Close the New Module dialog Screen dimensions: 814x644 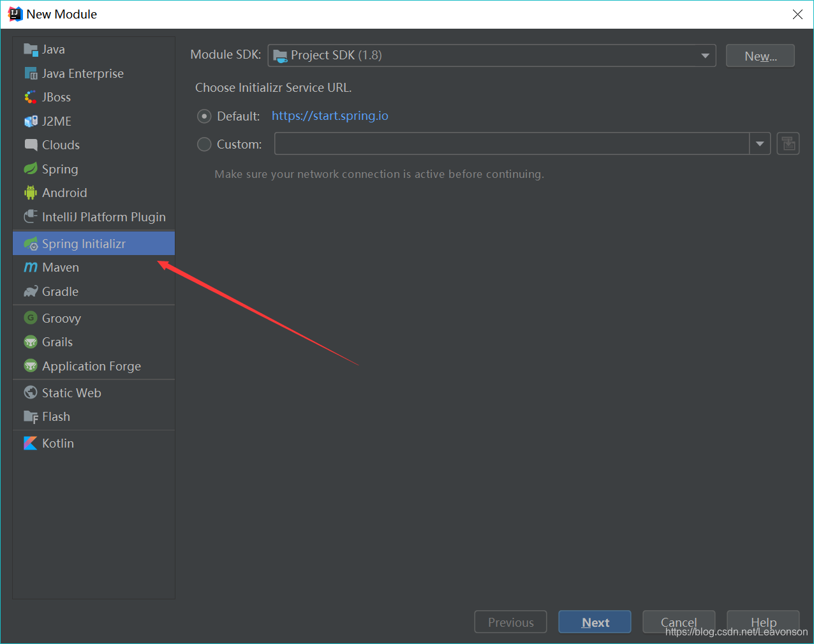point(797,14)
